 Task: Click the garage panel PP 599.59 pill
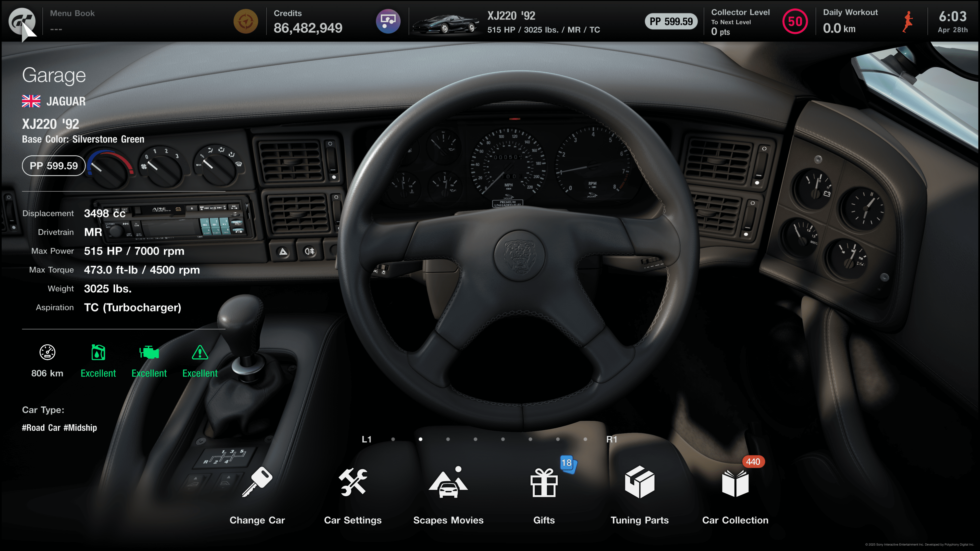(x=54, y=166)
